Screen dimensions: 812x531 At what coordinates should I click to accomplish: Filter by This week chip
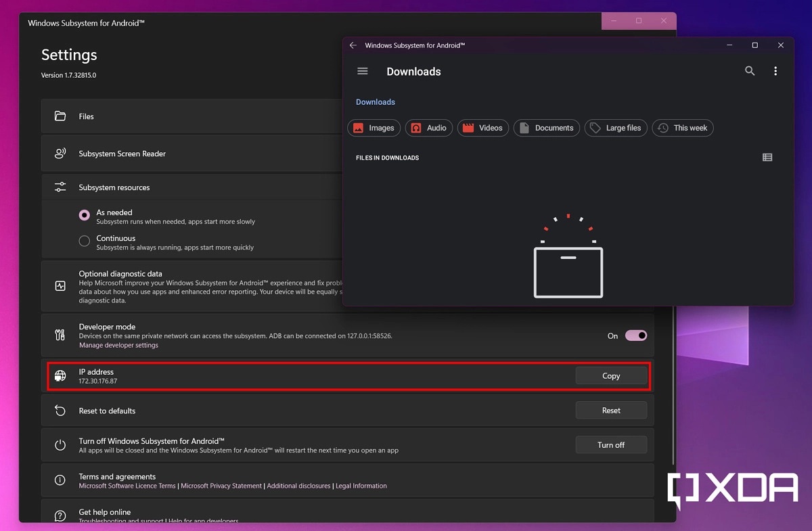[x=682, y=128]
